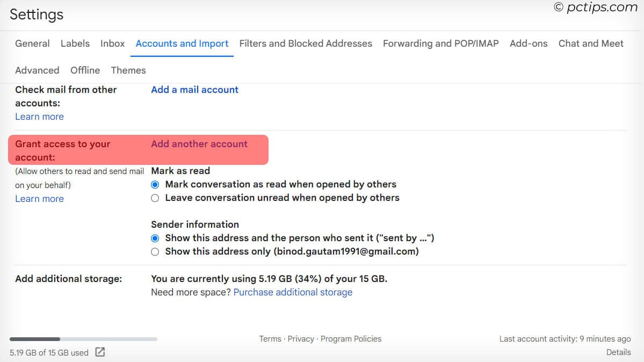644x362 pixels.
Task: Switch to the General settings tab
Action: [x=32, y=44]
